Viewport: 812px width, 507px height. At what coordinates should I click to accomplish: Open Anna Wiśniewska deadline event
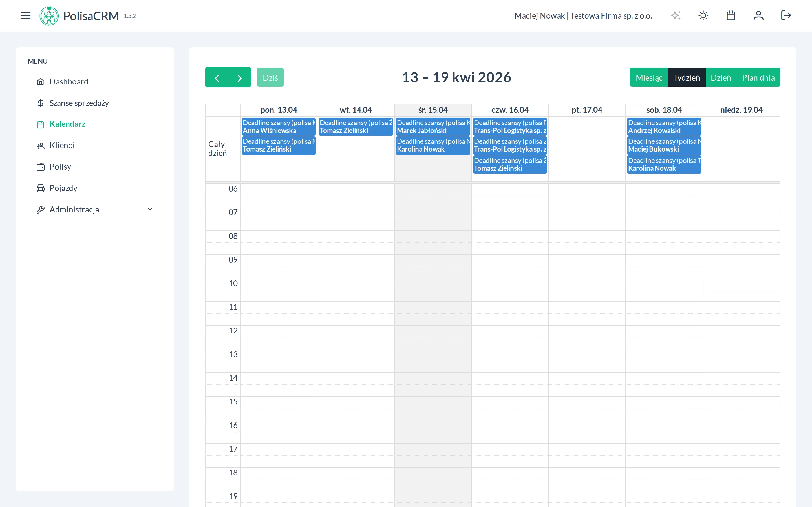coord(279,127)
